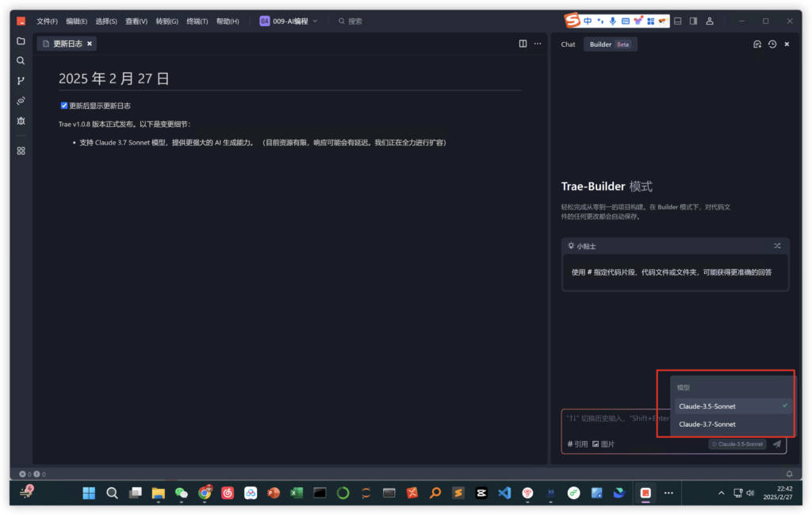
Task: Open the 帮助(H) menu
Action: 228,21
